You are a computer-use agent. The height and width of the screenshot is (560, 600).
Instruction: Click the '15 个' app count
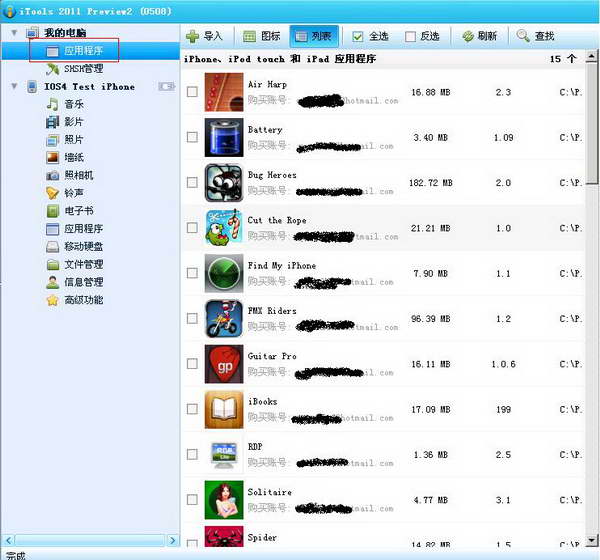(563, 59)
